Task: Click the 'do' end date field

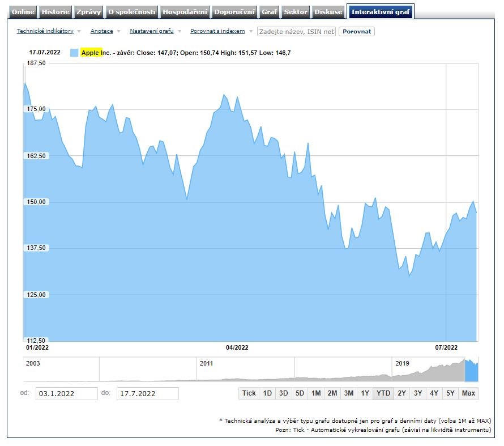Action: click(147, 393)
